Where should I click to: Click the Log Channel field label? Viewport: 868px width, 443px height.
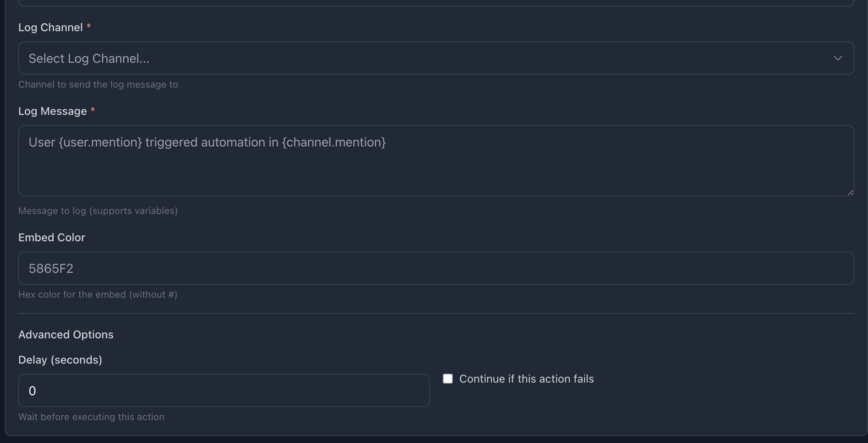(51, 28)
